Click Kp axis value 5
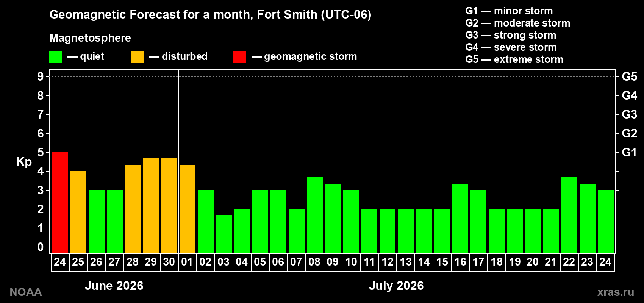The width and height of the screenshot is (644, 303). click(41, 152)
